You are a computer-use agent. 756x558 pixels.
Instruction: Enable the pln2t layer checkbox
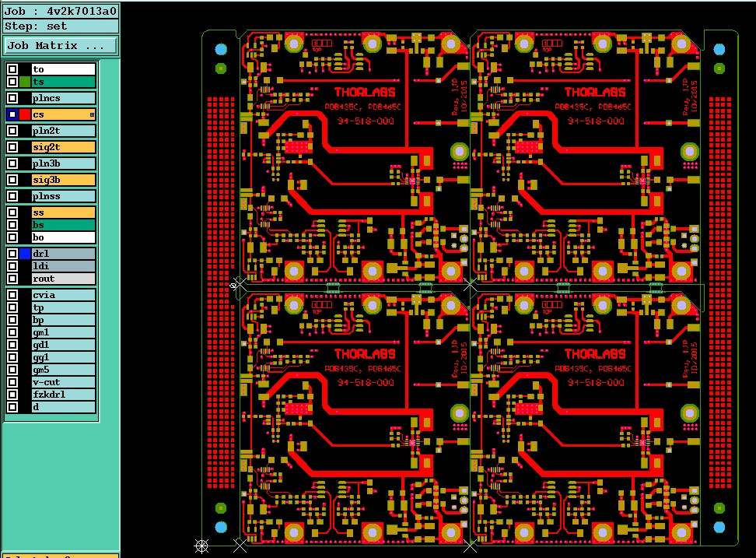[12, 132]
